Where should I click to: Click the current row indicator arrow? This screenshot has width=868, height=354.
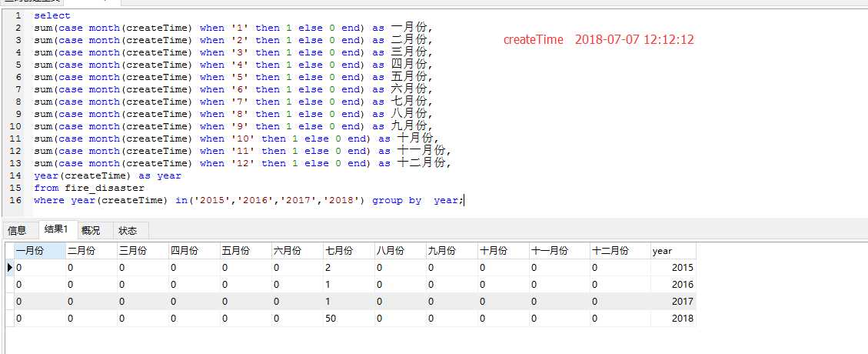9,268
